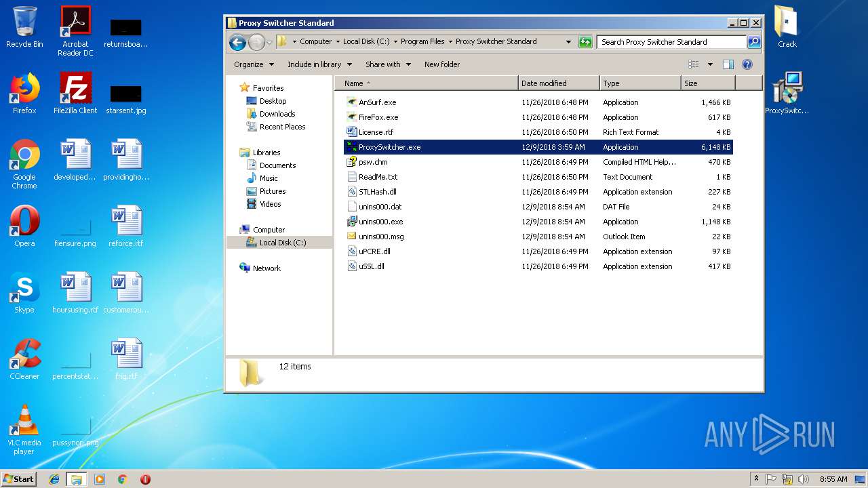Open the Organize dropdown menu
Viewport: 868px width, 488px height.
(x=254, y=64)
